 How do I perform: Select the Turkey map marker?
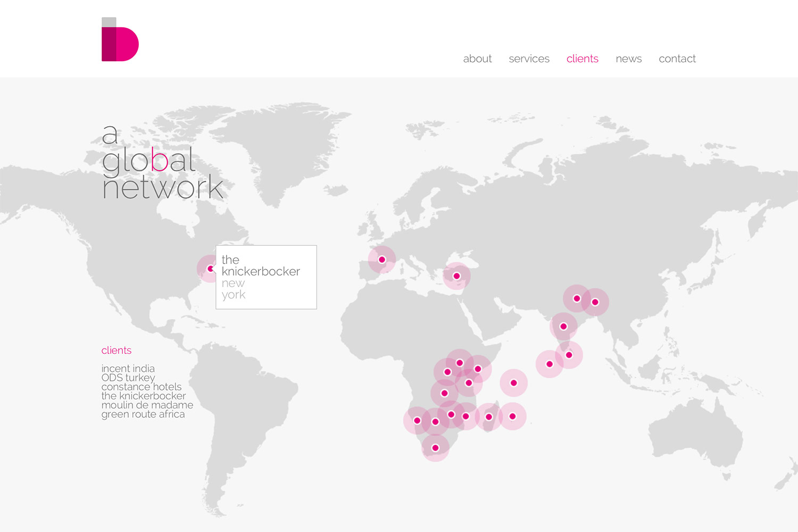click(456, 276)
